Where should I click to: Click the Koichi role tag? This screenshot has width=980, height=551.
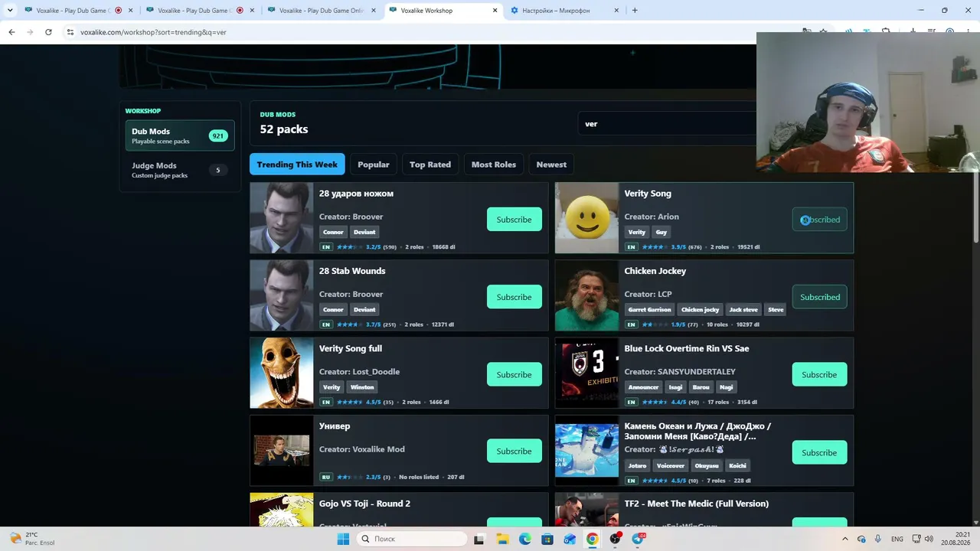737,465
